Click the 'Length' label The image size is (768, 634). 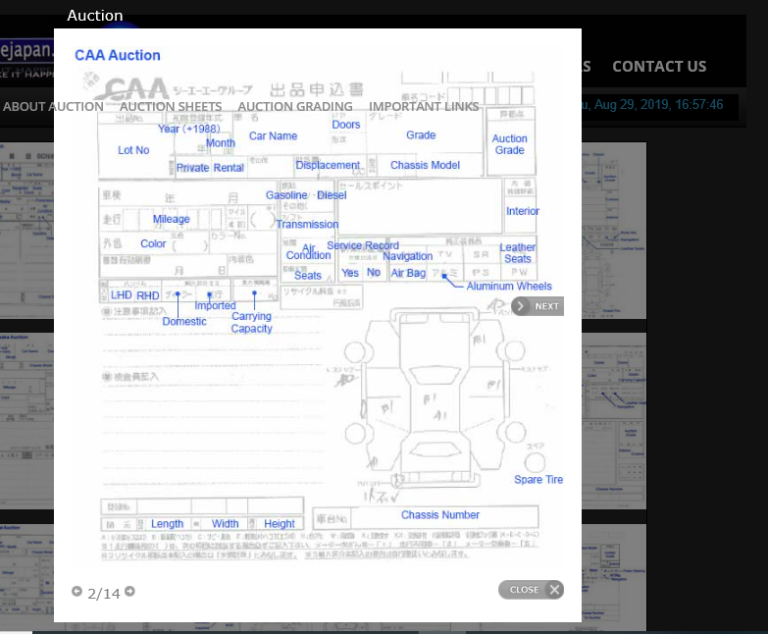(167, 524)
